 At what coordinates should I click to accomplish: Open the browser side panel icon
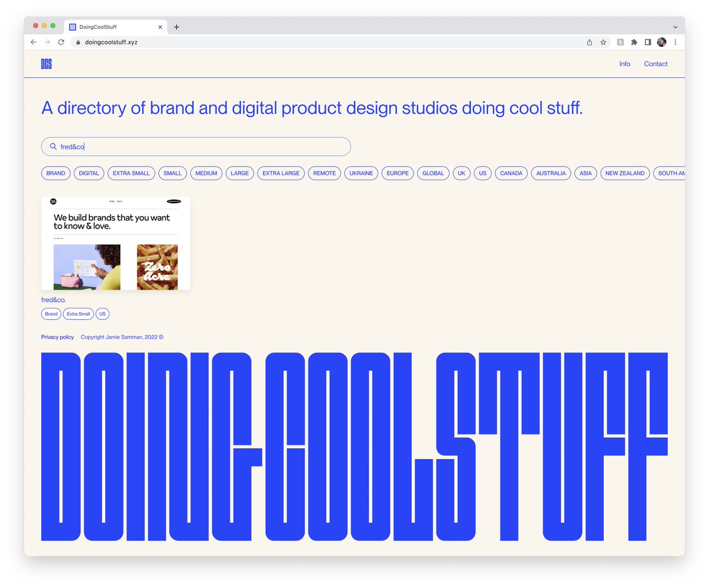point(648,42)
